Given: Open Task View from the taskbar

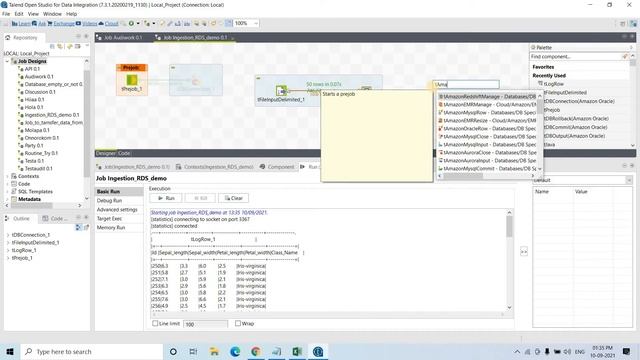Looking at the screenshot, I should [193, 351].
